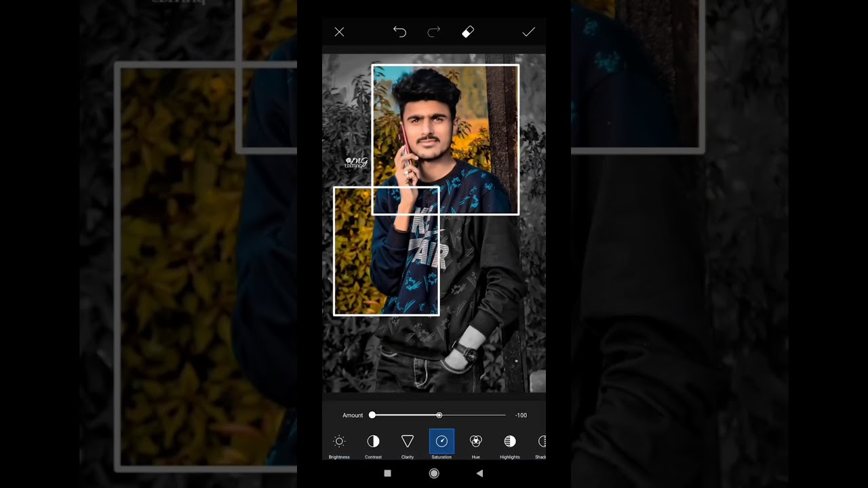Image resolution: width=868 pixels, height=488 pixels.
Task: Select the eraser tool
Action: pos(468,32)
